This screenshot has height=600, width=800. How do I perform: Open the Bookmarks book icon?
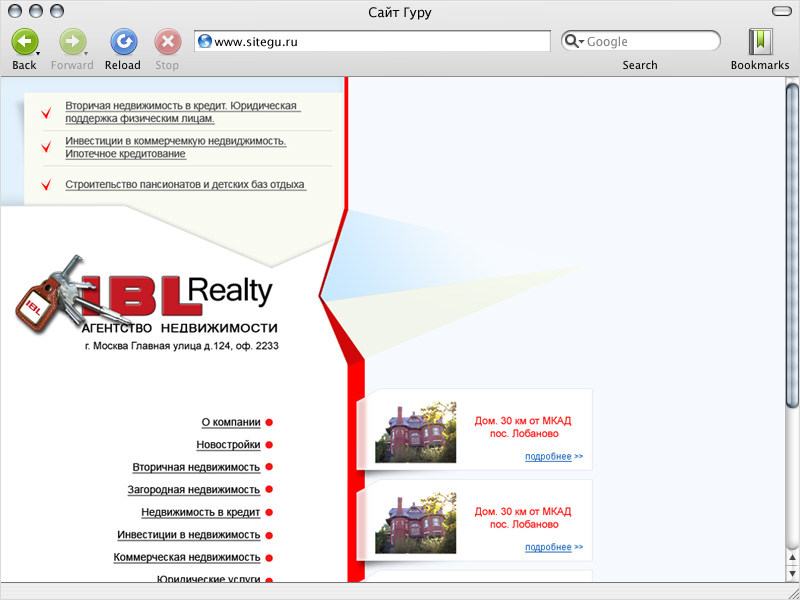[760, 41]
